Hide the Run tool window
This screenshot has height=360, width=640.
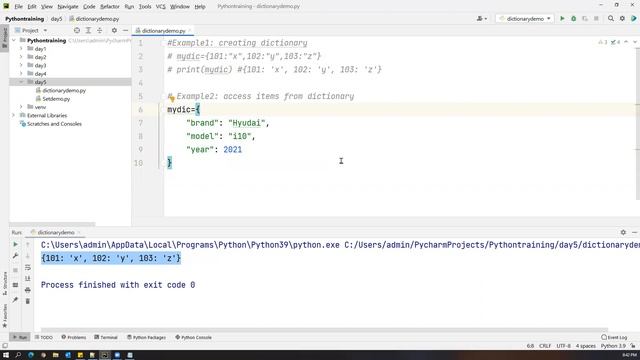[634, 232]
